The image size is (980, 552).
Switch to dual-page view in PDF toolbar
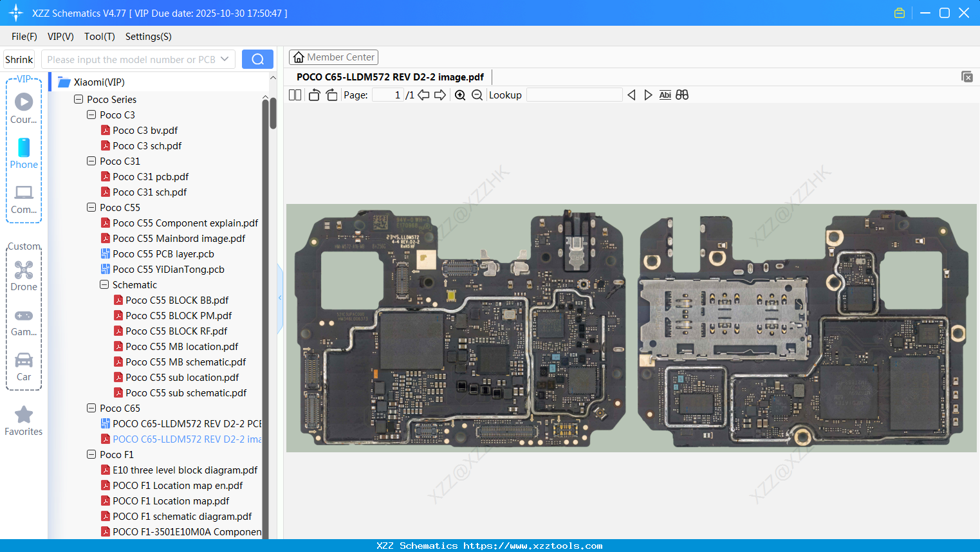[x=294, y=95]
